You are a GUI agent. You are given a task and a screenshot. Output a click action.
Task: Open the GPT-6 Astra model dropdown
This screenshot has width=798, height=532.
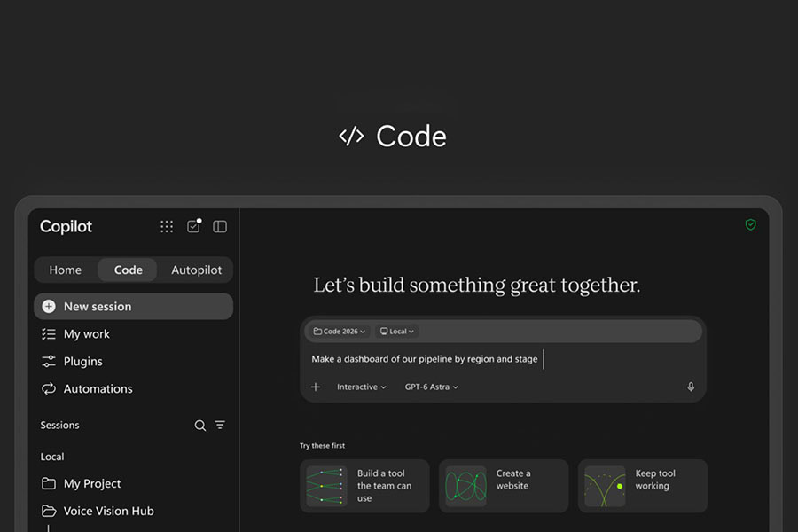click(x=431, y=387)
